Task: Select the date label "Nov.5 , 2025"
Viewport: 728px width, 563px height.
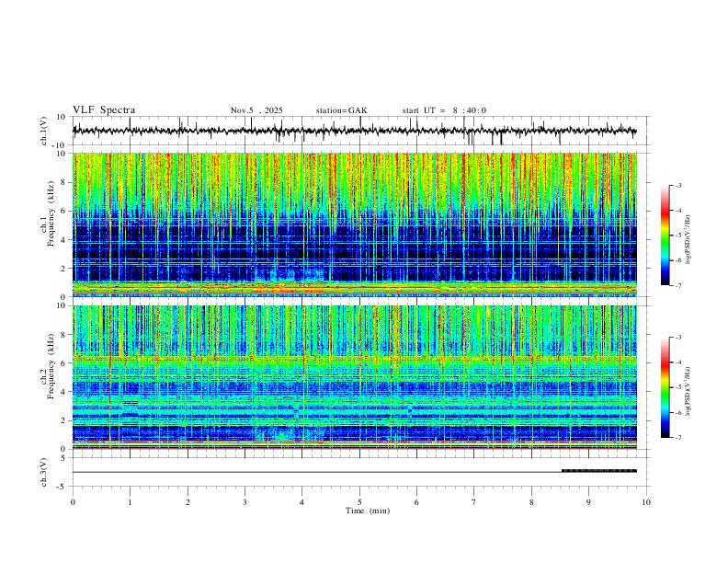Action: pos(256,110)
